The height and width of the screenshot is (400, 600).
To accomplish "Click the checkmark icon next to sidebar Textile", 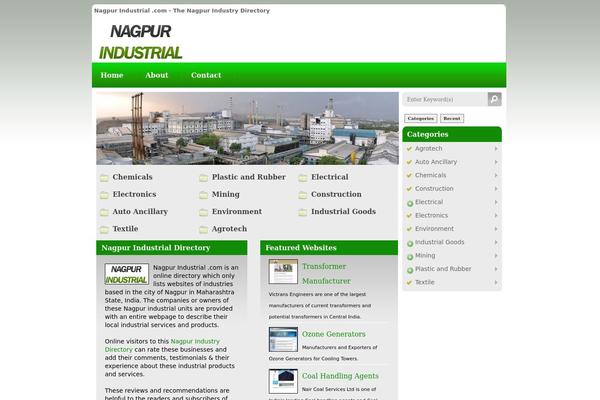I will 409,282.
